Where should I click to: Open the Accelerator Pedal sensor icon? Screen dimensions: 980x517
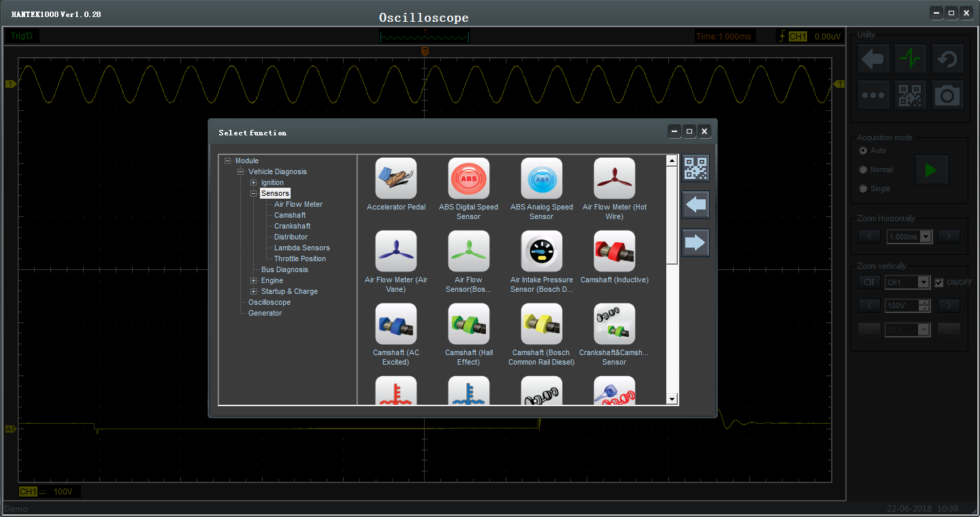click(395, 179)
